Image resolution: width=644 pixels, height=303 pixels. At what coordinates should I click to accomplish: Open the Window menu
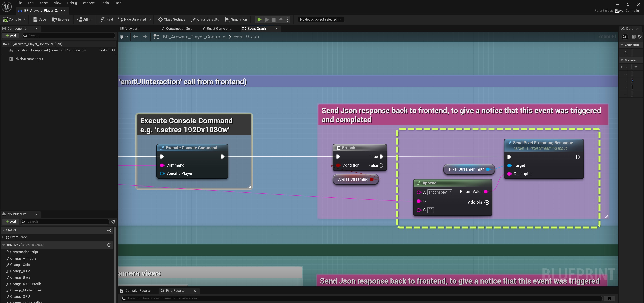pyautogui.click(x=88, y=3)
